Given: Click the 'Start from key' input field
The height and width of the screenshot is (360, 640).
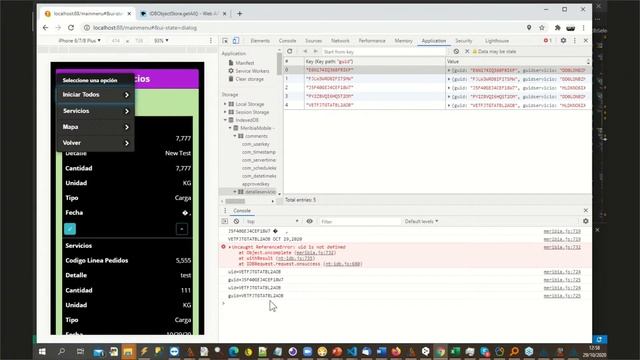Looking at the screenshot, I should (383, 52).
